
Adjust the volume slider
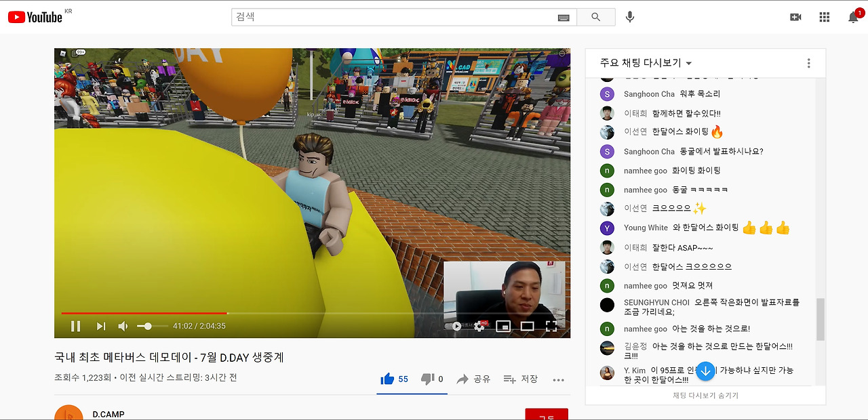[152, 326]
